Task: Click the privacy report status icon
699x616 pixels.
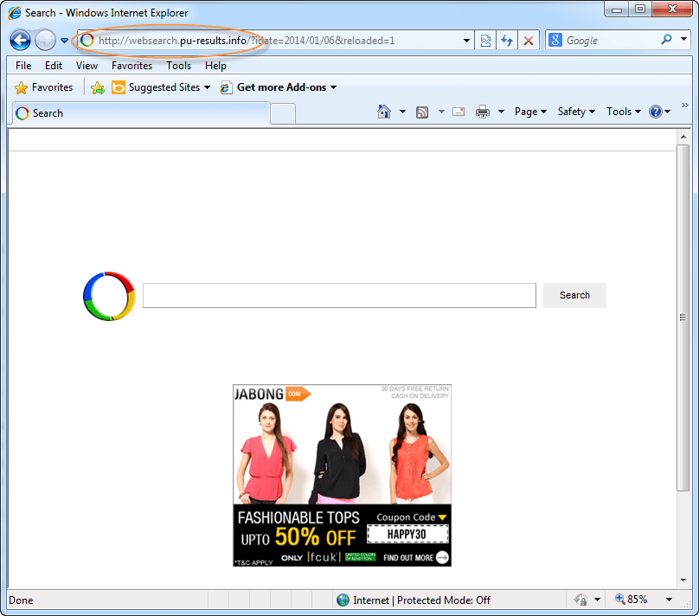Action: [x=580, y=600]
